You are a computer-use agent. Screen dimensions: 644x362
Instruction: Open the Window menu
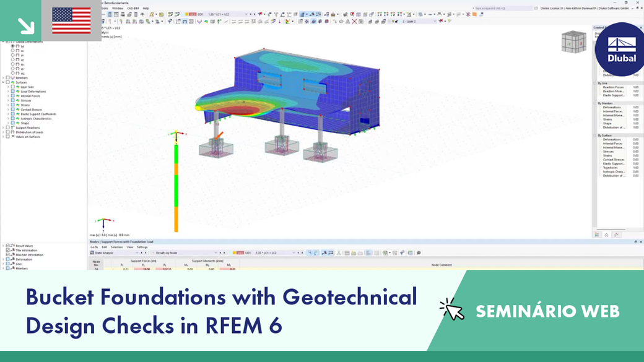coord(118,8)
